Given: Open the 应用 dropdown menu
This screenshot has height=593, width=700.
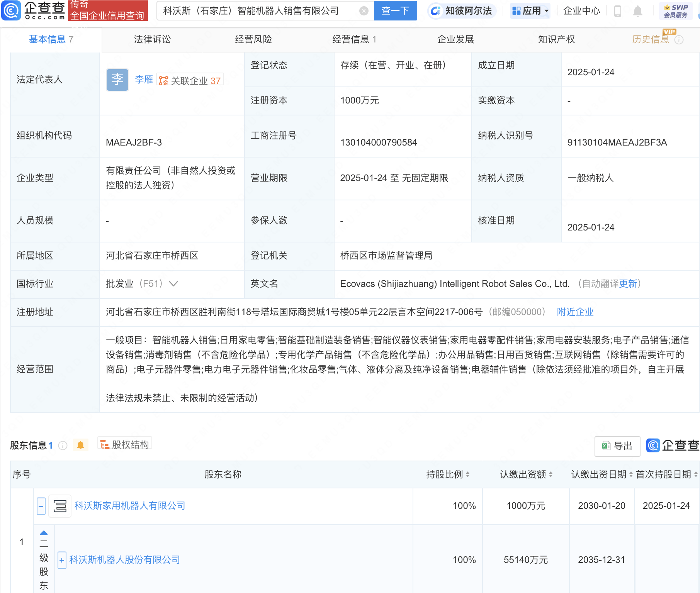Looking at the screenshot, I should [530, 11].
